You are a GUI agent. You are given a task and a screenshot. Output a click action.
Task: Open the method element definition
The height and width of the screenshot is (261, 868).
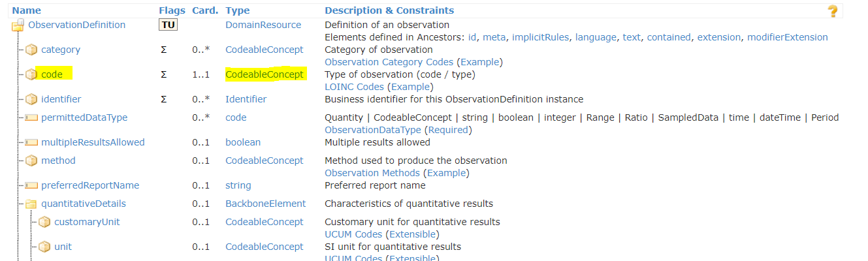pos(58,161)
